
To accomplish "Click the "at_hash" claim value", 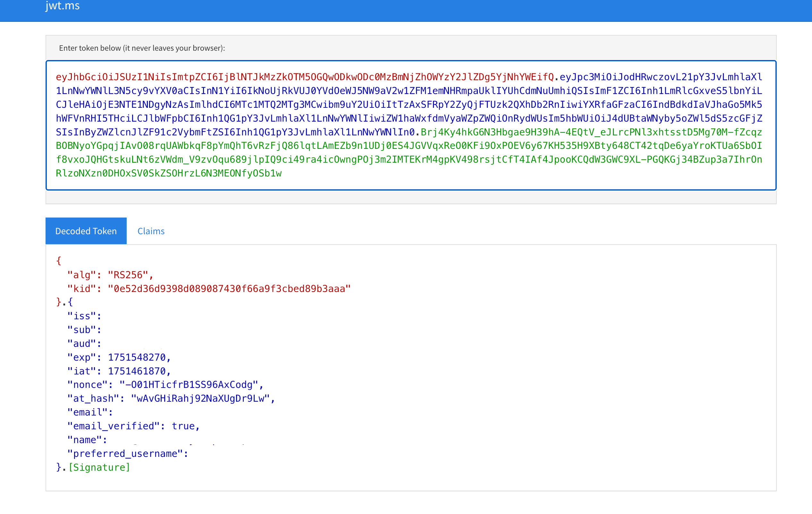I will tap(200, 398).
